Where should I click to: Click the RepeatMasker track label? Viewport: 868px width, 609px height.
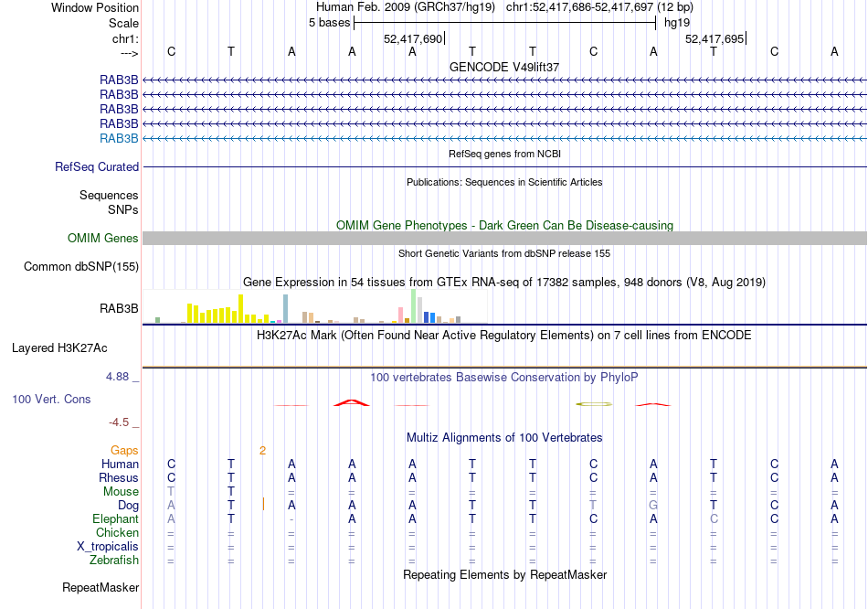101,587
